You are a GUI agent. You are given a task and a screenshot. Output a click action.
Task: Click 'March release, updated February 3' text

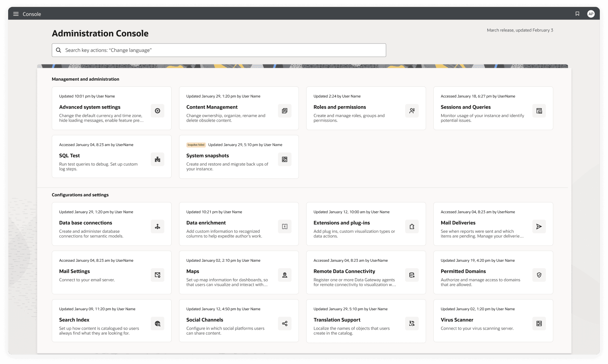(520, 30)
